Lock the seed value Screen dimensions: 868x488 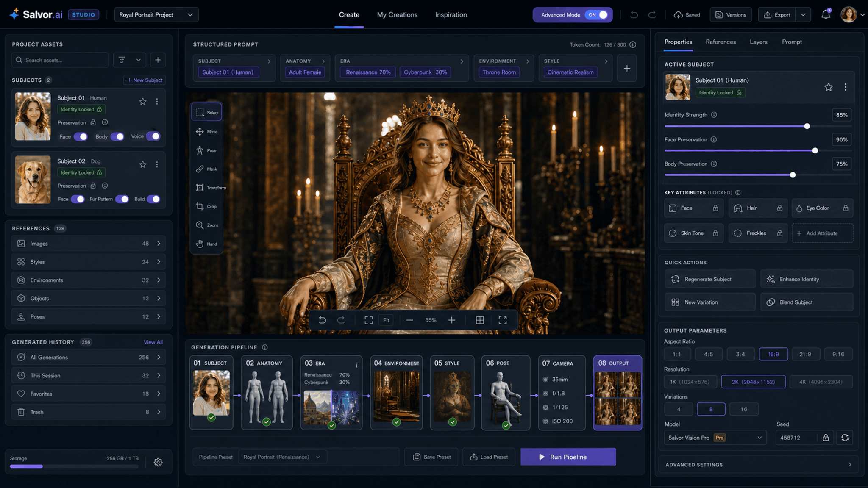pos(826,438)
